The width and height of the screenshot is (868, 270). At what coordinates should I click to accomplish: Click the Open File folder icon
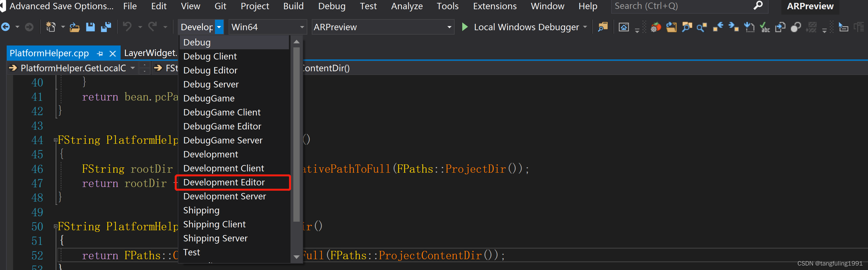point(75,27)
